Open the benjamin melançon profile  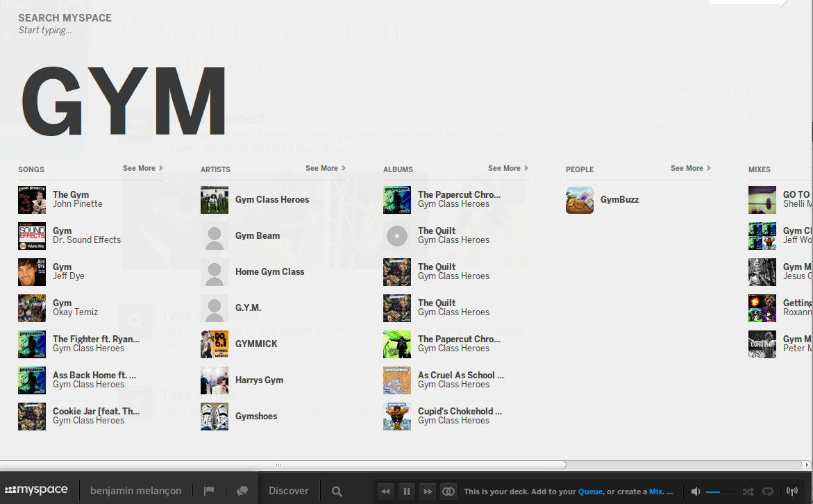pos(136,491)
